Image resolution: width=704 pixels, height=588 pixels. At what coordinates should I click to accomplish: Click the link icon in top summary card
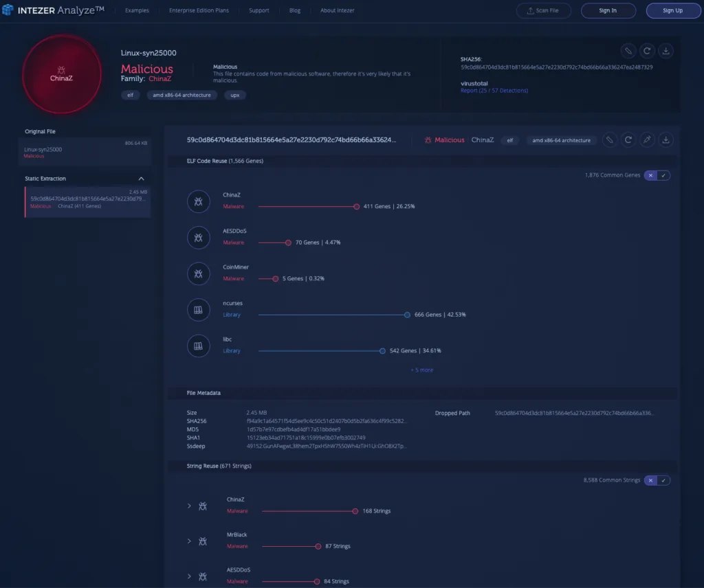(x=628, y=51)
